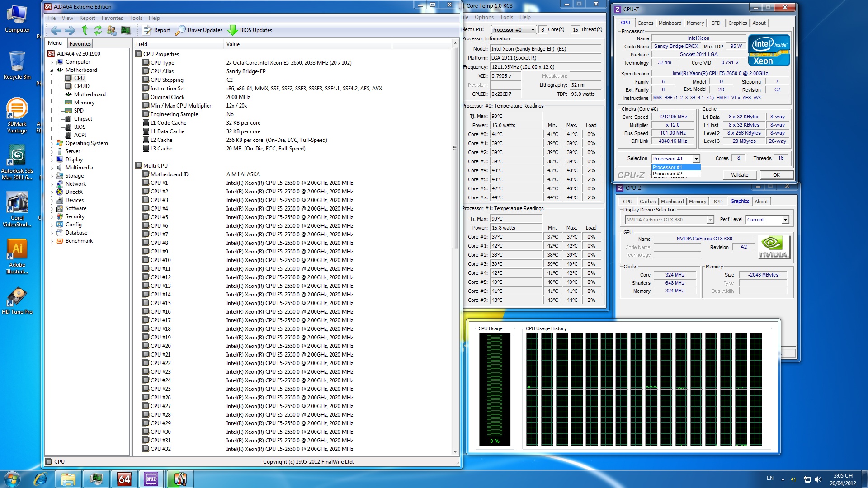Click the Validate button in CPU-Z
Image resolution: width=868 pixels, height=488 pixels.
[x=740, y=175]
